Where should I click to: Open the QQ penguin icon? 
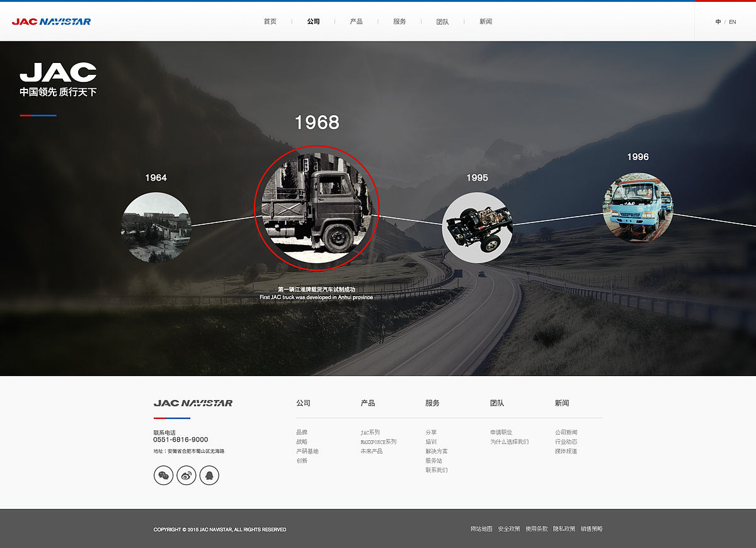click(x=209, y=475)
